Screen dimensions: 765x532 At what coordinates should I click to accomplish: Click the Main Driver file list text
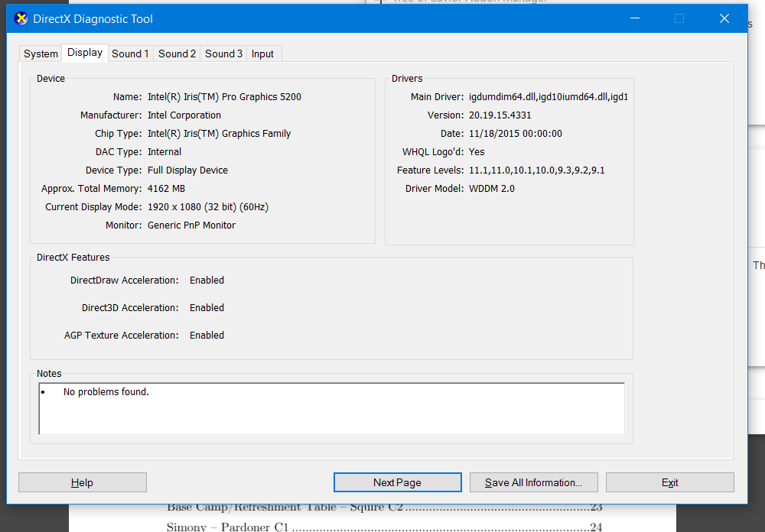tap(548, 97)
